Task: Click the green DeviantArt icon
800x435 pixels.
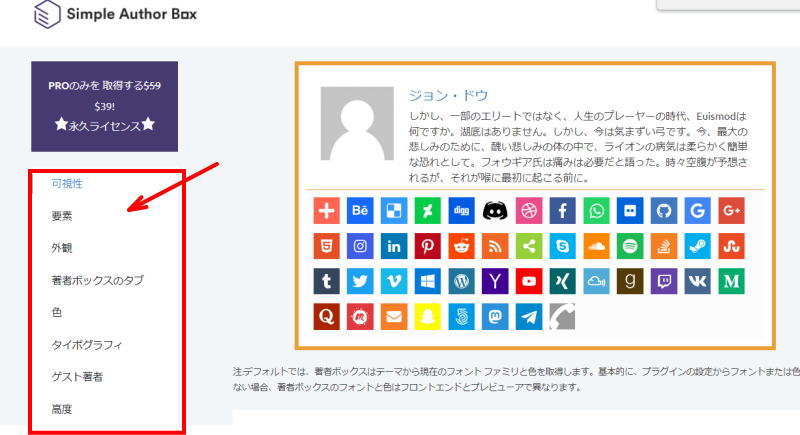Action: click(428, 211)
